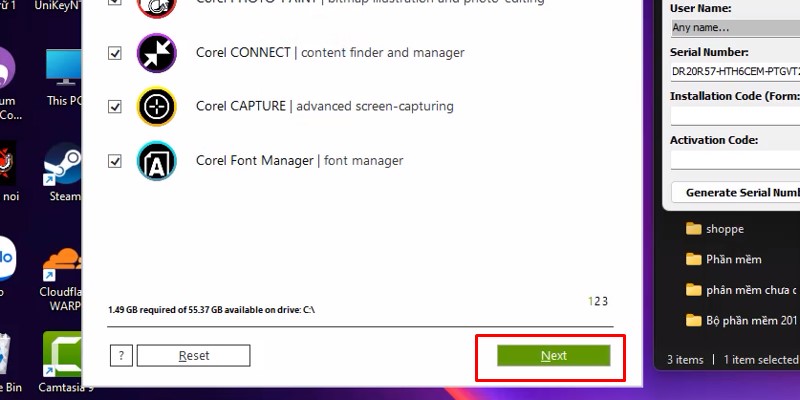Select the phần mềm chưa c... folder
The width and height of the screenshot is (800, 400).
click(x=741, y=290)
